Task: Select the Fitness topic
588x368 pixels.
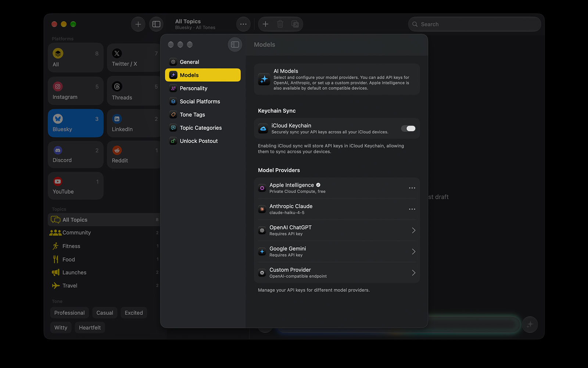Action: tap(104, 246)
